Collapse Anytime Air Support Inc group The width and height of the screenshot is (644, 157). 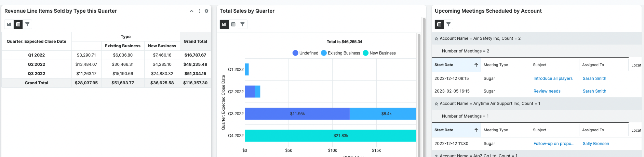coord(437,104)
